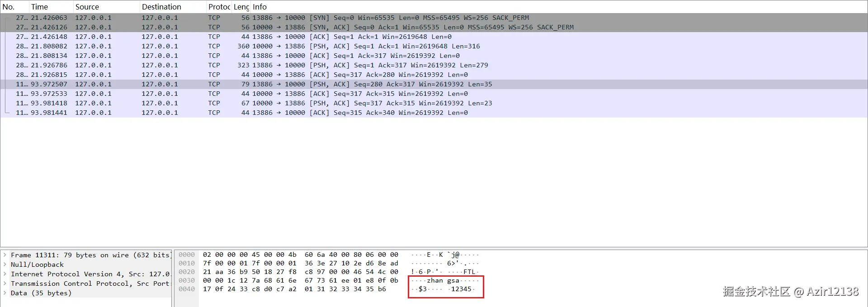
Task: Select the packet with Len=279
Action: [434, 65]
